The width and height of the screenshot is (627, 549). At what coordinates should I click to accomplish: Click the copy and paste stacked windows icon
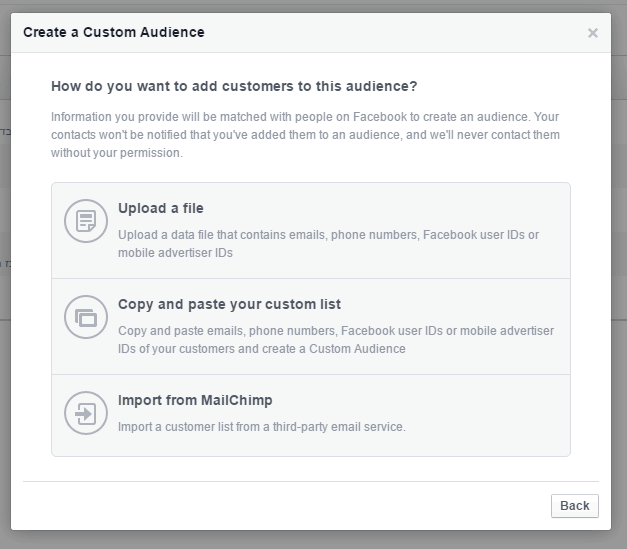click(x=85, y=318)
